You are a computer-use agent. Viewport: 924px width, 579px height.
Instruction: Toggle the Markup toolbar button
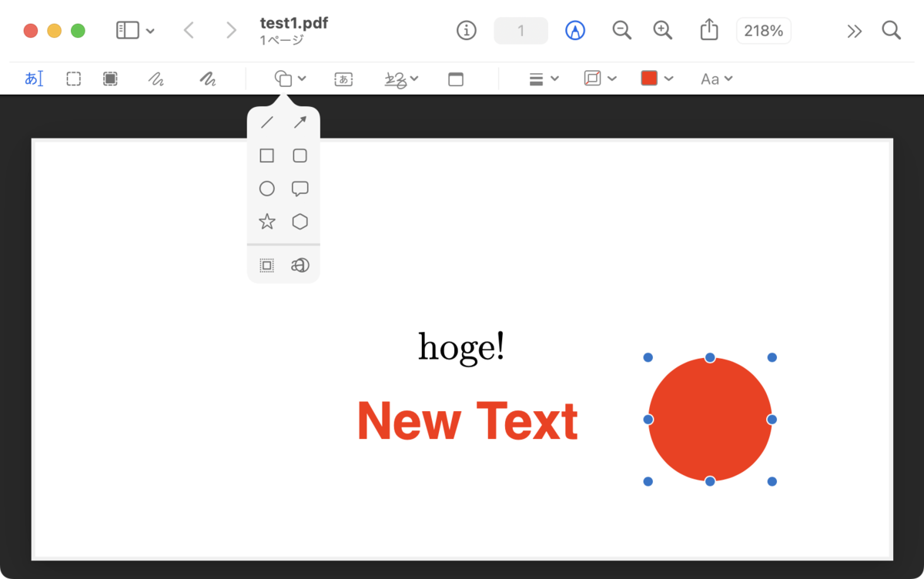coord(575,31)
